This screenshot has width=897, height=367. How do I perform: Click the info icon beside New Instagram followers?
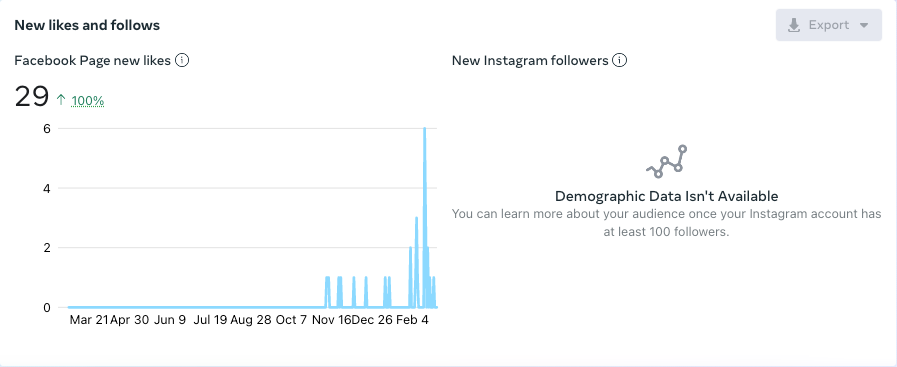click(x=620, y=60)
